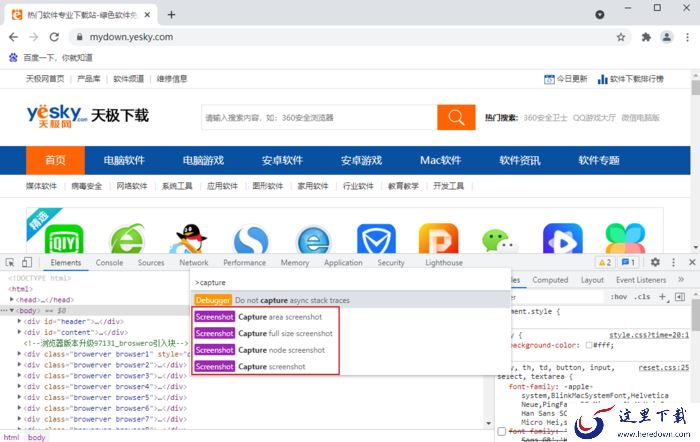
Task: Show more styles pane tabs chevron
Action: 681,279
